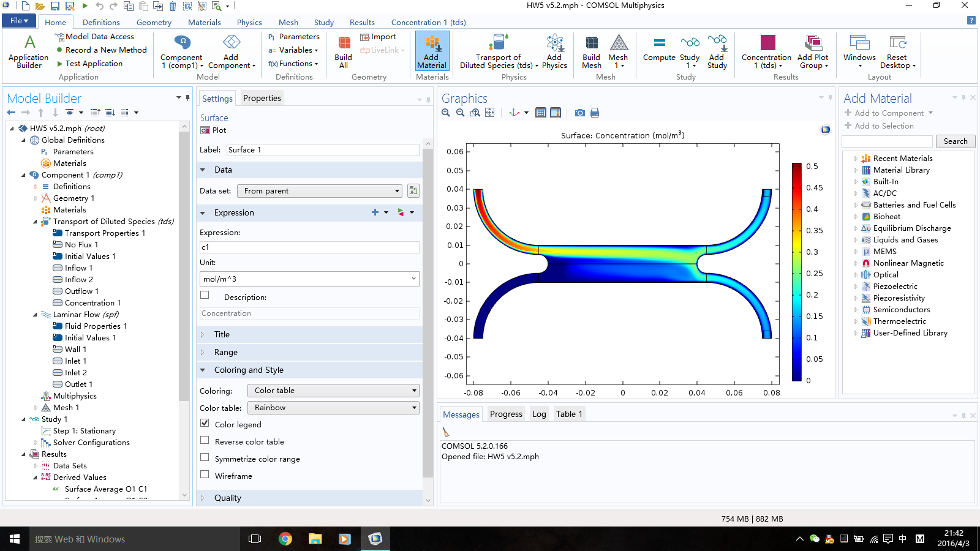Switch to the Log tab

(x=539, y=414)
